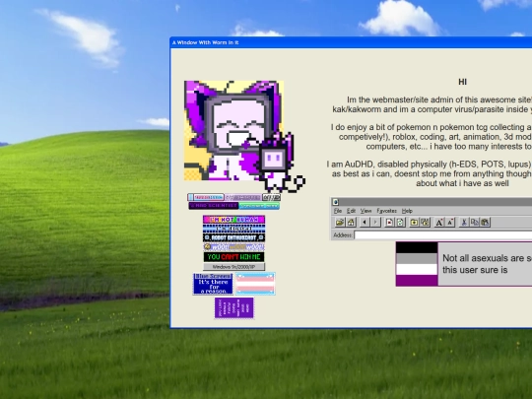This screenshot has width=532, height=399.
Task: Click the trans pride flag stamp
Action: coord(255,284)
